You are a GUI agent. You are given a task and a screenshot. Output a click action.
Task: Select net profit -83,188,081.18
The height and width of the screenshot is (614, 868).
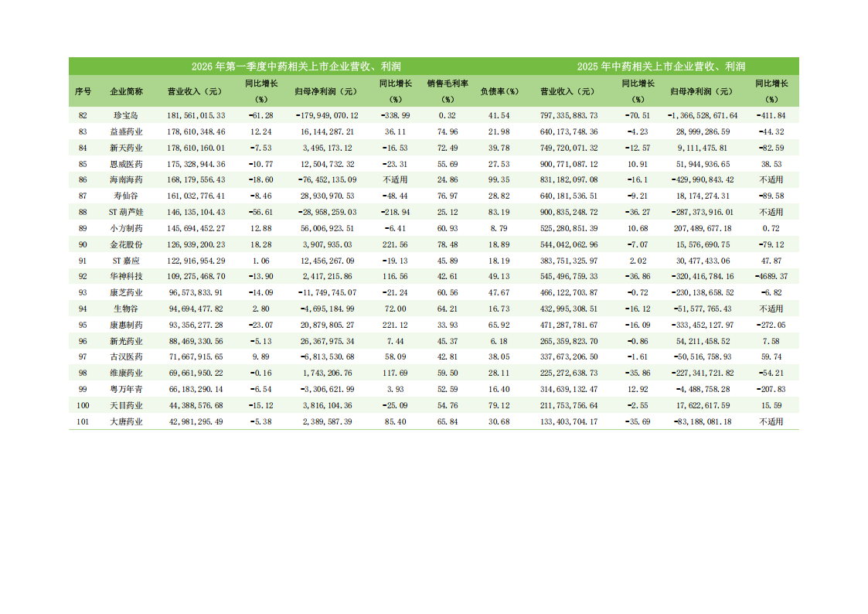703,421
